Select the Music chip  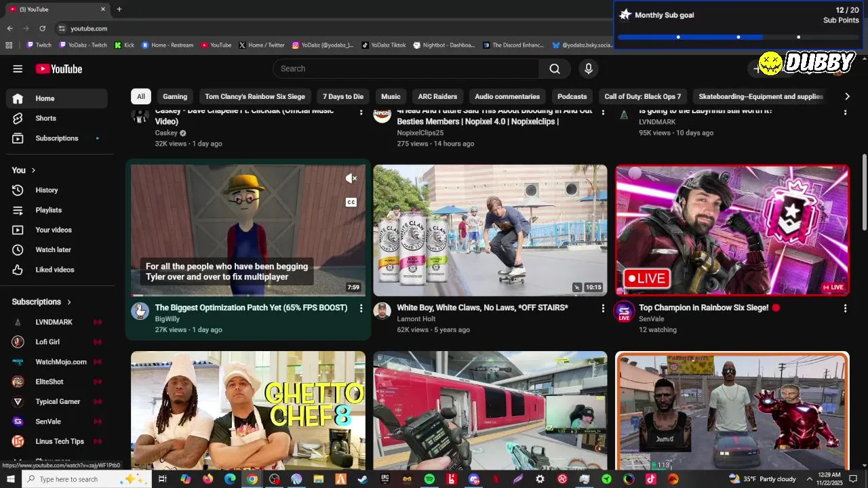(x=391, y=96)
